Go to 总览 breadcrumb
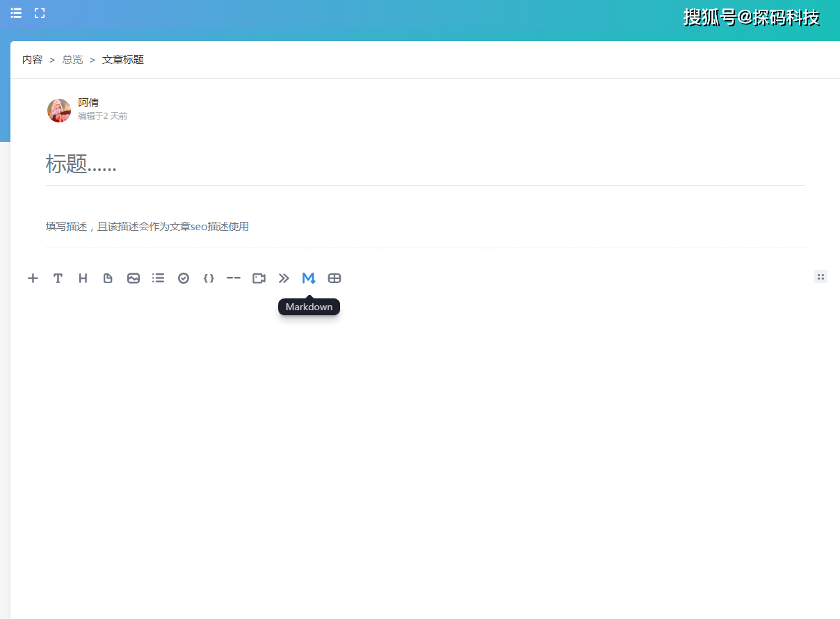Viewport: 840px width, 619px height. tap(72, 60)
